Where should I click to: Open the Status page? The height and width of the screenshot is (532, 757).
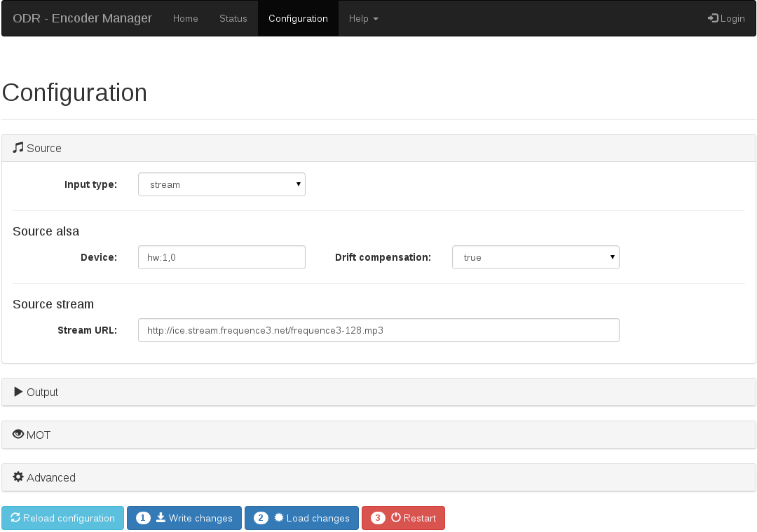[233, 18]
